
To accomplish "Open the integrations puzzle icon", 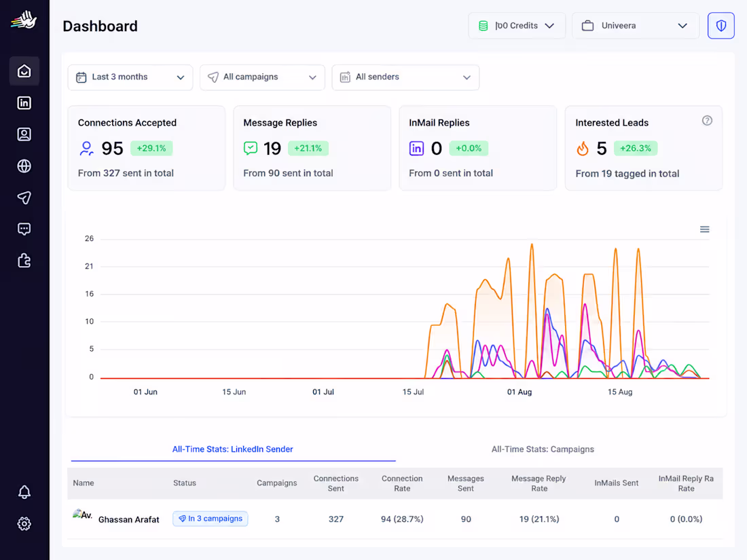I will 24,261.
